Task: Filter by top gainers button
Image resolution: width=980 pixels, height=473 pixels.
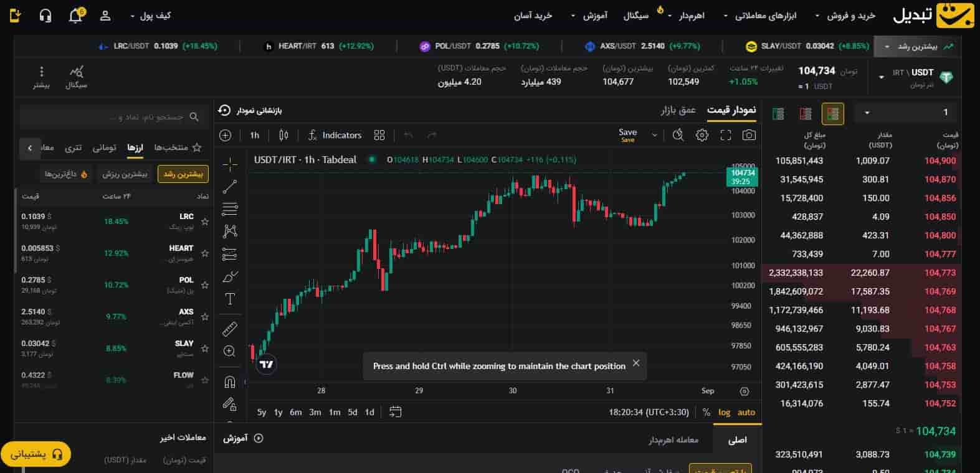Action: [x=183, y=174]
